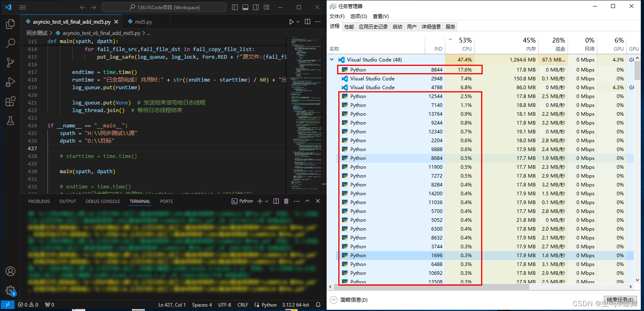The image size is (644, 311).
Task: Select the DEBUG CONSOLE panel tab
Action: point(103,201)
